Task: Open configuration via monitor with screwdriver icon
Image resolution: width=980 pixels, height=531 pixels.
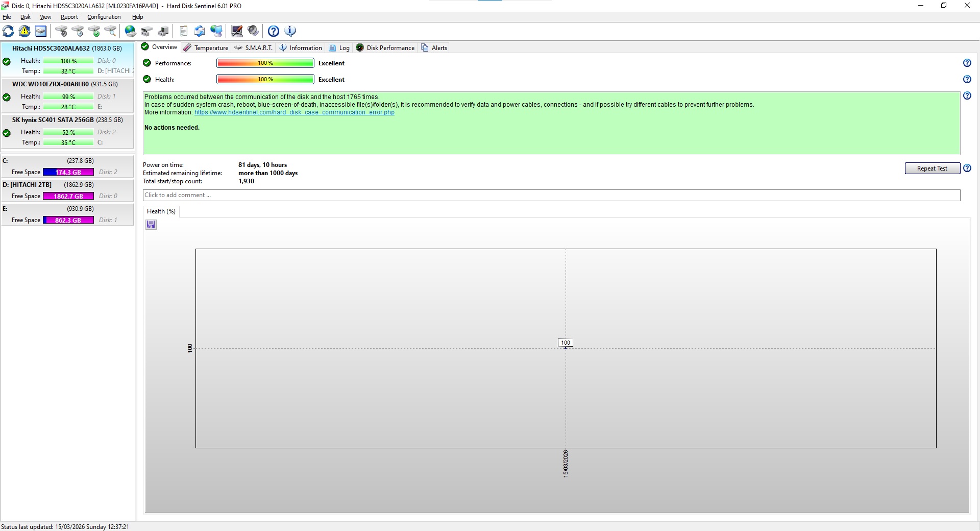Action: point(237,31)
